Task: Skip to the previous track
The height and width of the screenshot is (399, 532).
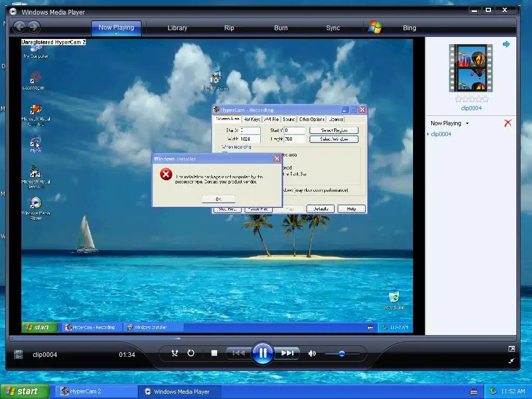Action: tap(239, 353)
